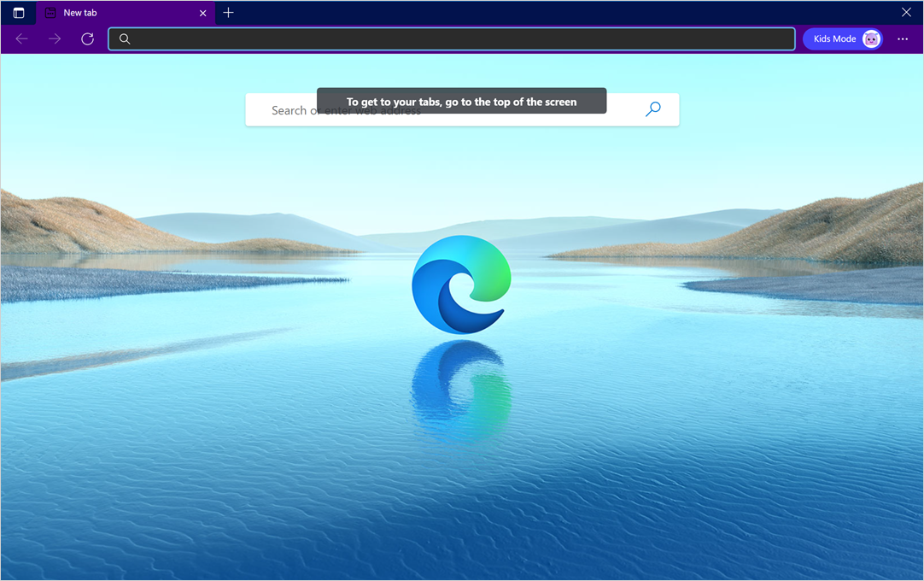Image resolution: width=924 pixels, height=581 pixels.
Task: Click the Kids Mode button label
Action: [x=833, y=38]
